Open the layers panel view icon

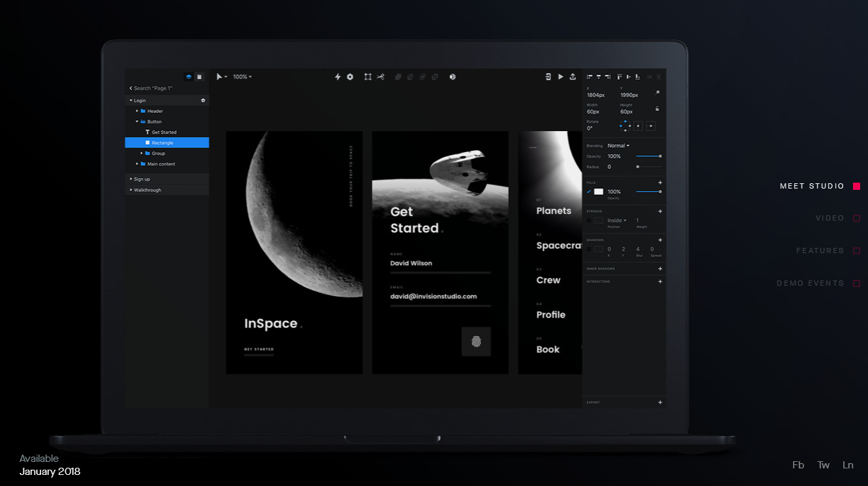[188, 77]
